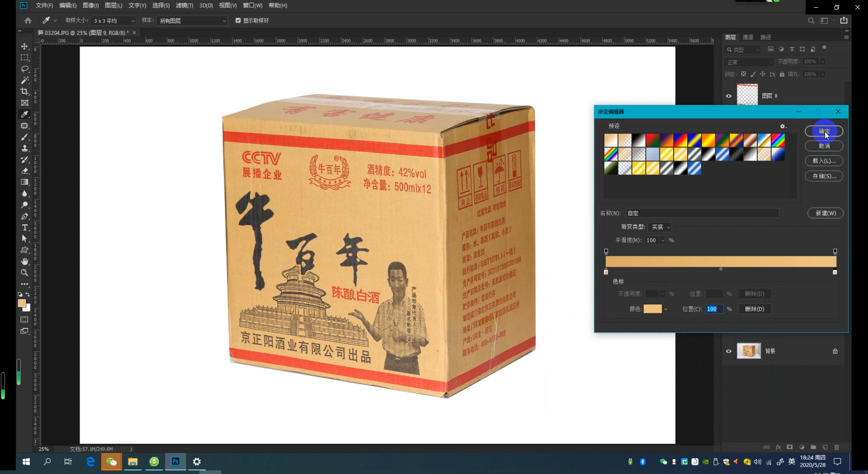Click the 颜色 stop color swatch
Viewport: 868px width, 474px height.
[x=652, y=309]
